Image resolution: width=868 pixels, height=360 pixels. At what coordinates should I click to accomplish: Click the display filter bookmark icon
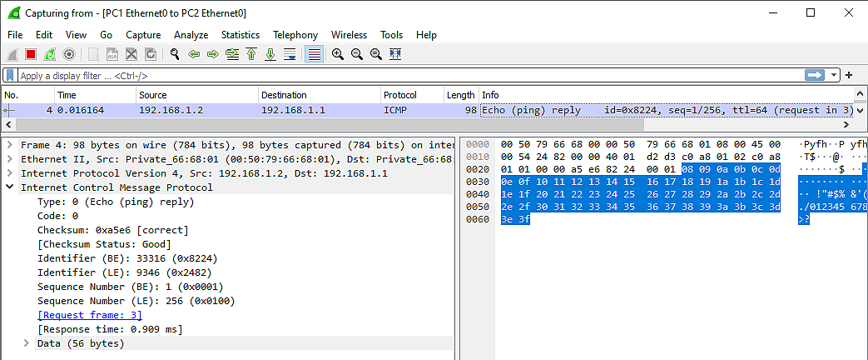tap(10, 75)
